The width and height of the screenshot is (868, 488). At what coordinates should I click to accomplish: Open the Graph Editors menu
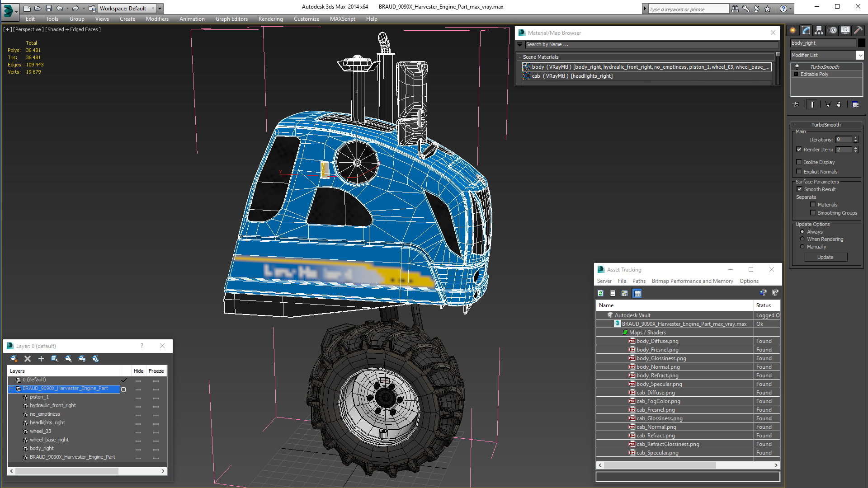(231, 19)
